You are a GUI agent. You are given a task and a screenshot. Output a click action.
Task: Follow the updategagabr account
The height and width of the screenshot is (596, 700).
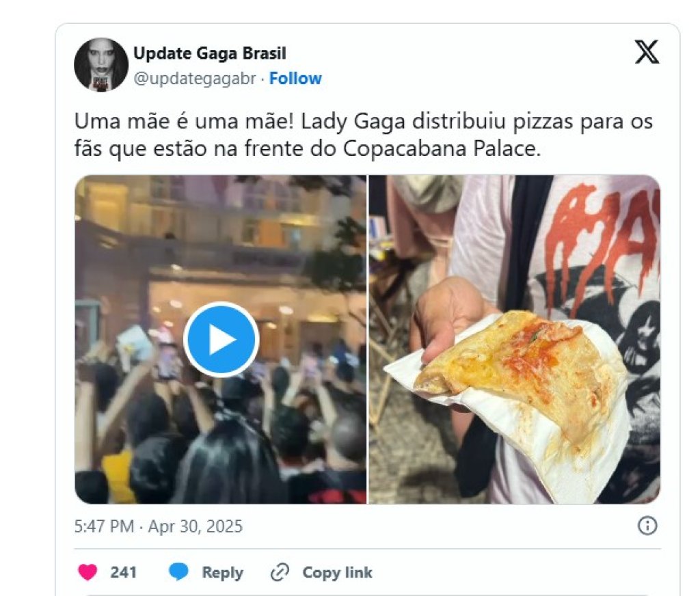295,79
